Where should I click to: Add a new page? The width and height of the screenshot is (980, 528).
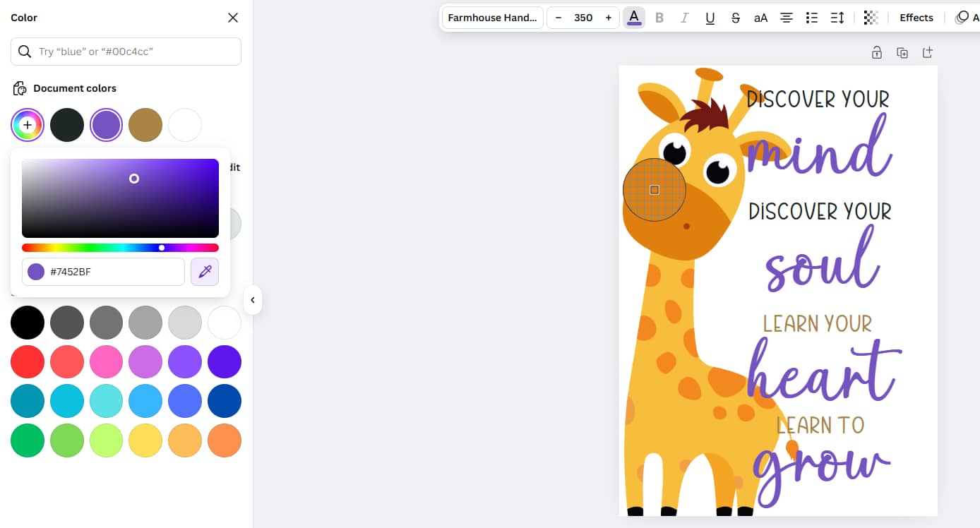[928, 52]
